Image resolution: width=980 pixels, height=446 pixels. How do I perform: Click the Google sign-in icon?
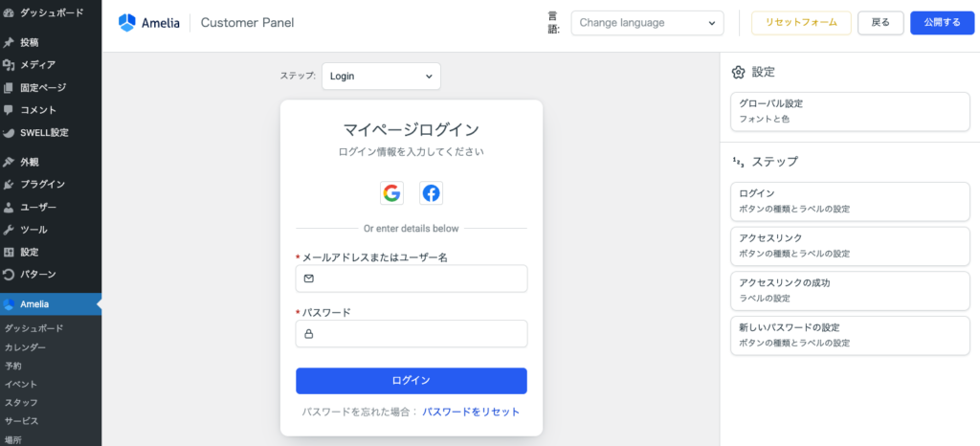(x=391, y=193)
